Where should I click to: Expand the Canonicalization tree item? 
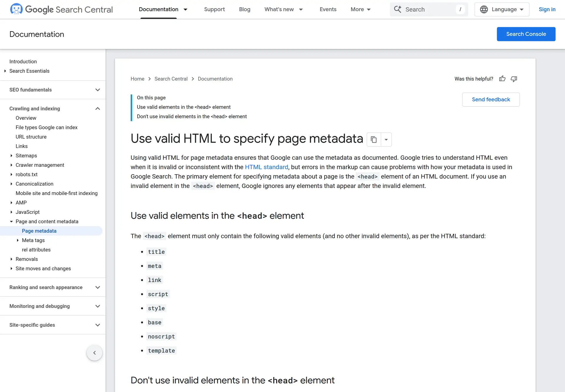(x=11, y=184)
